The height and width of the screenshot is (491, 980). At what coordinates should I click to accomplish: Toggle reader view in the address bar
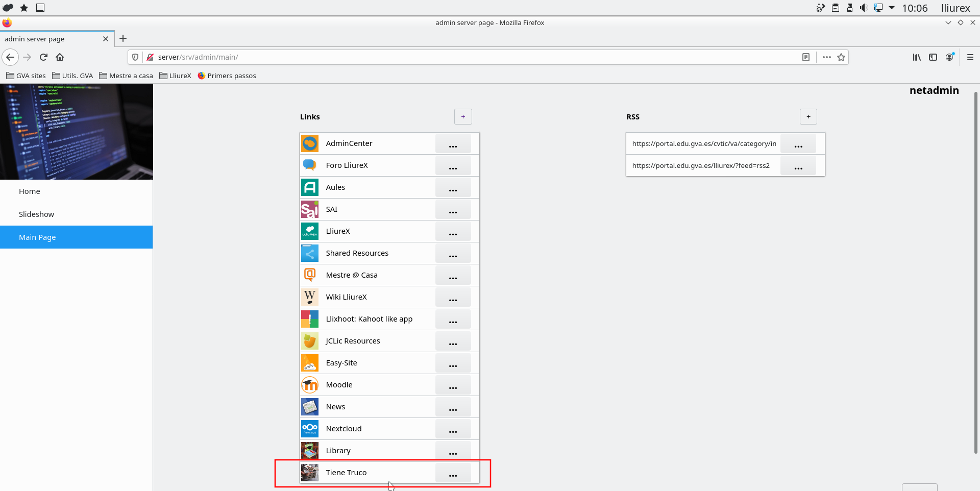(x=805, y=57)
